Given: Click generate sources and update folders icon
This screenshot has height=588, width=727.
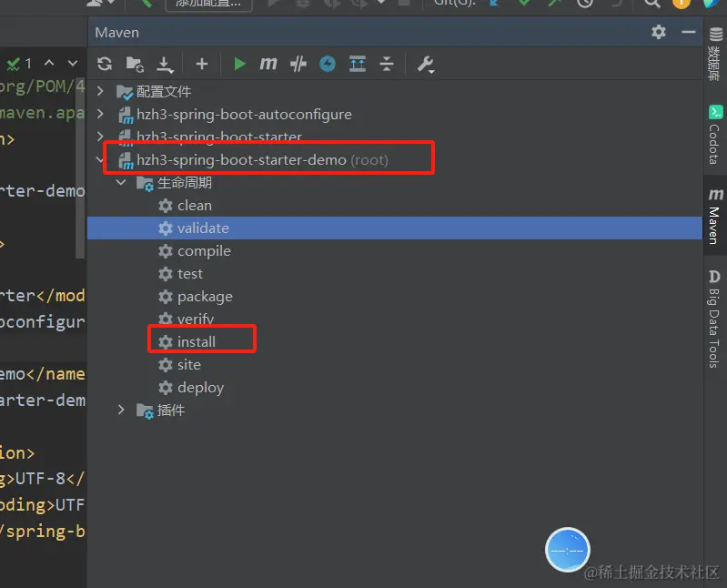Looking at the screenshot, I should 135,64.
